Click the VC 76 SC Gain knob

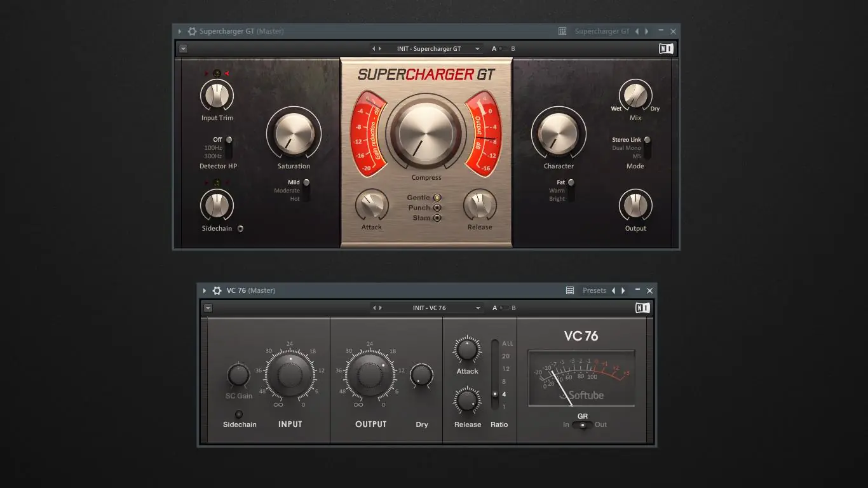click(238, 375)
